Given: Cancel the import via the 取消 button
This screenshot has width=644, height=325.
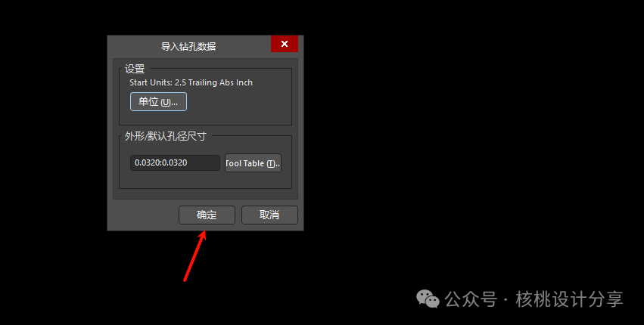Looking at the screenshot, I should coord(269,215).
